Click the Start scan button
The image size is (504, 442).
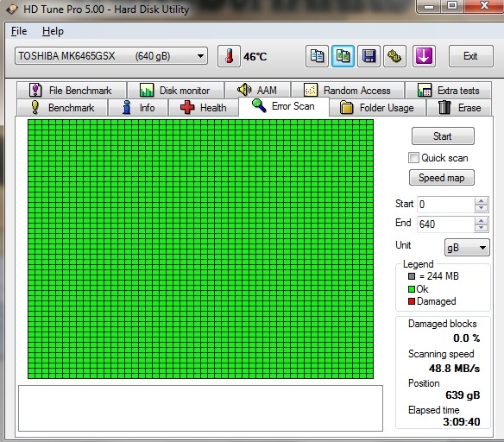coord(443,136)
